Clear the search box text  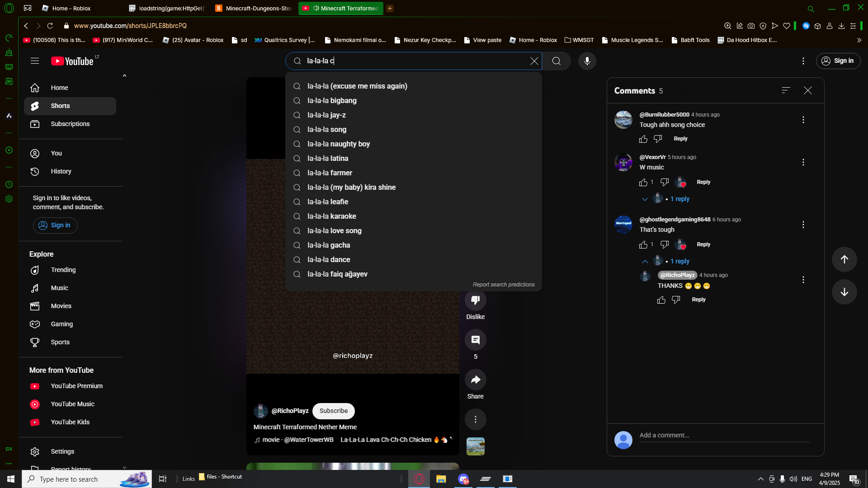pyautogui.click(x=534, y=61)
